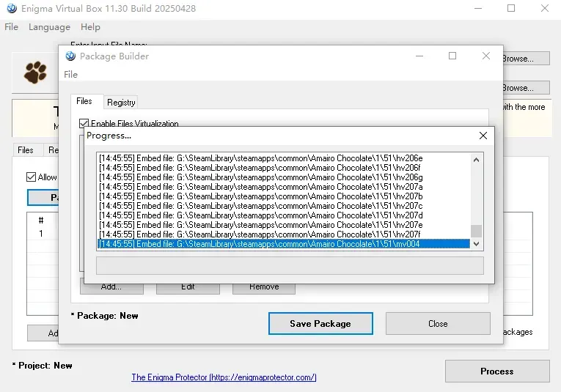Select the log line ending with hv206e
The width and height of the screenshot is (561, 392).
[x=283, y=158]
